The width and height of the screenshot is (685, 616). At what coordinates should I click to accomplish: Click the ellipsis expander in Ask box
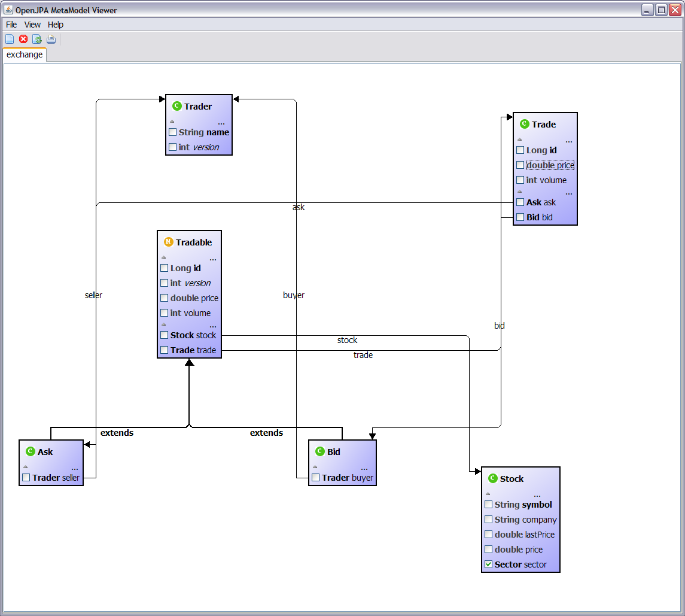point(75,469)
